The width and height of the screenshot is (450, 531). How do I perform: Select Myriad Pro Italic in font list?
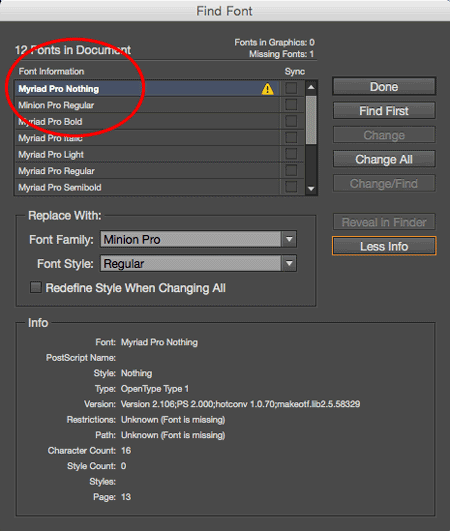tap(147, 138)
